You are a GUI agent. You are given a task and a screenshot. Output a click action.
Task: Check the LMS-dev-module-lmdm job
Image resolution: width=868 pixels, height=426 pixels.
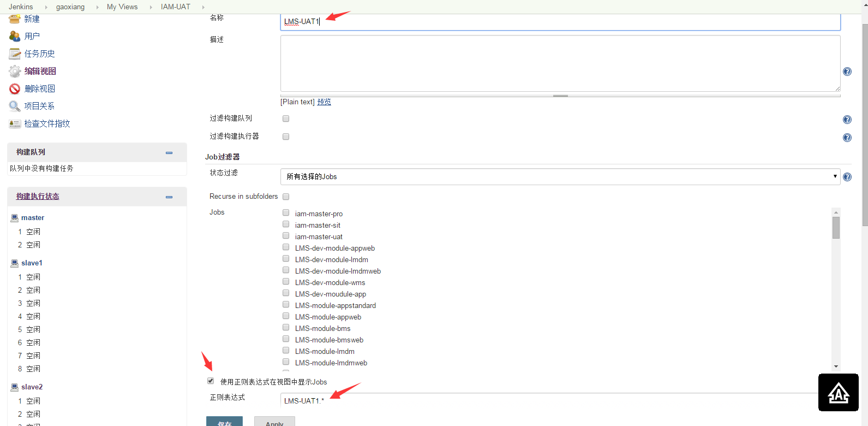286,258
